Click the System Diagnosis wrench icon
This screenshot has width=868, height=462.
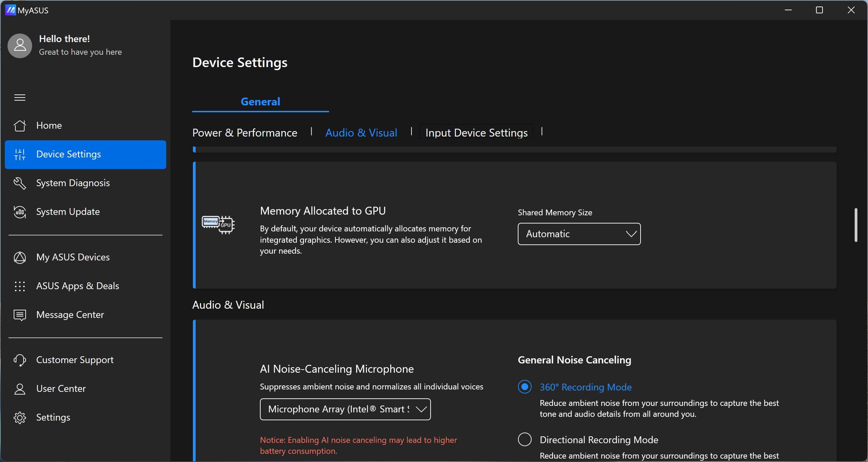pyautogui.click(x=20, y=183)
